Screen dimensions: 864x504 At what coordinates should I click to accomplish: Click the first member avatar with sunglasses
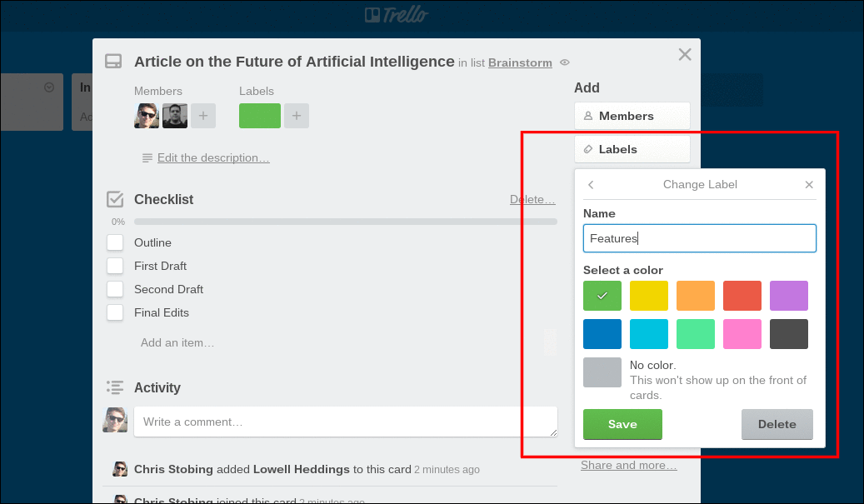pos(147,116)
